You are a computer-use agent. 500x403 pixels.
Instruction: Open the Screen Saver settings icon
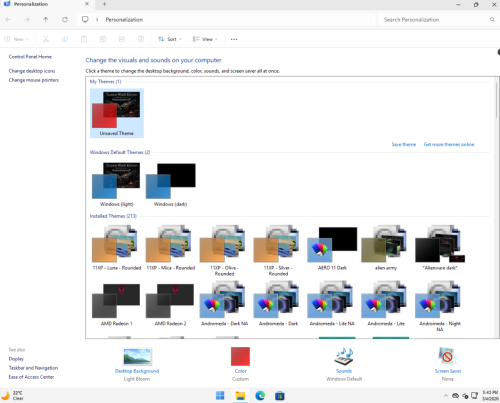(448, 356)
